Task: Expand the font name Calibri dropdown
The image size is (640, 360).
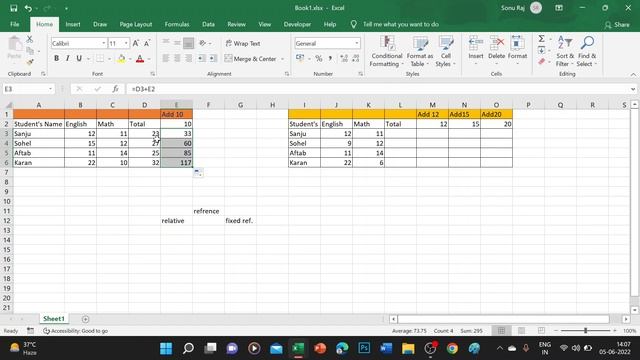Action: [x=104, y=43]
